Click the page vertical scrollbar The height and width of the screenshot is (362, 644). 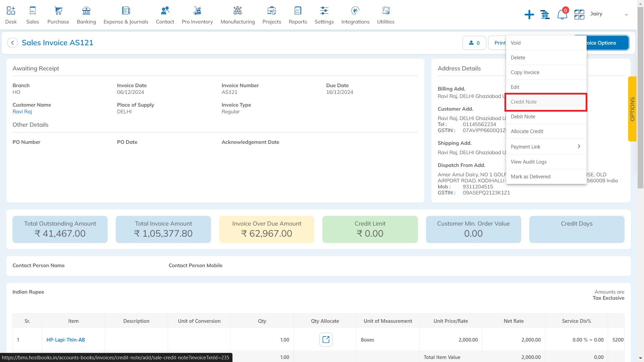640,97
